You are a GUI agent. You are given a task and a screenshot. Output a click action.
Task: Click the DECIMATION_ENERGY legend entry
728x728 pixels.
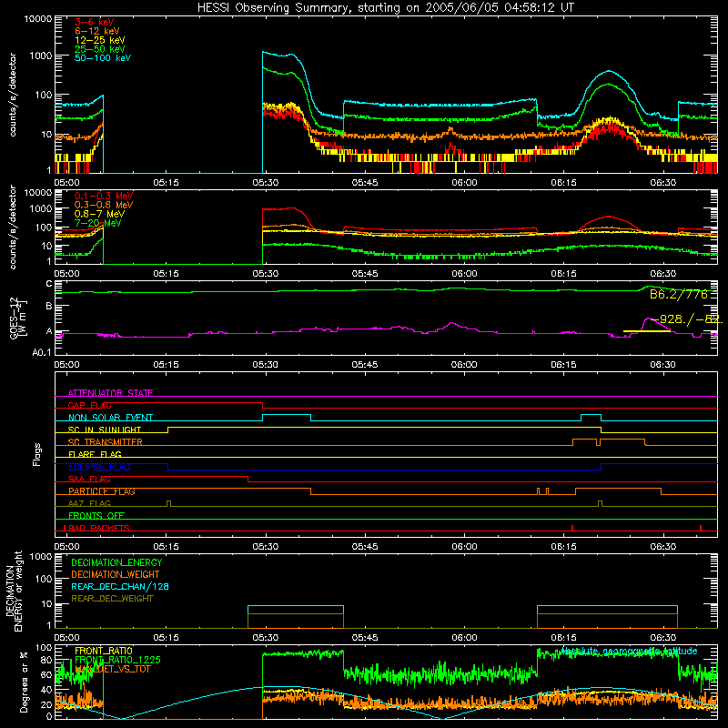[x=116, y=562]
